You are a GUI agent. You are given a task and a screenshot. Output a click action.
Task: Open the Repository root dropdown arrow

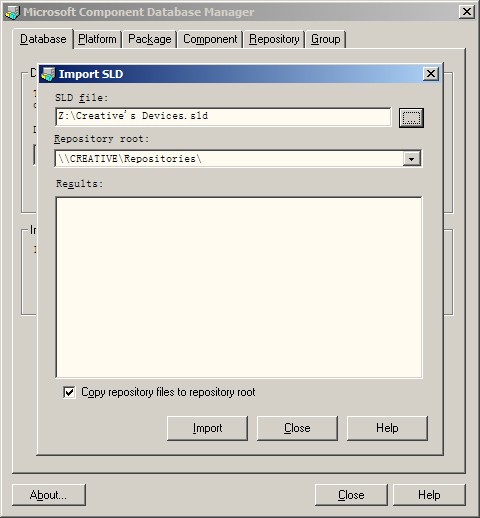(411, 159)
